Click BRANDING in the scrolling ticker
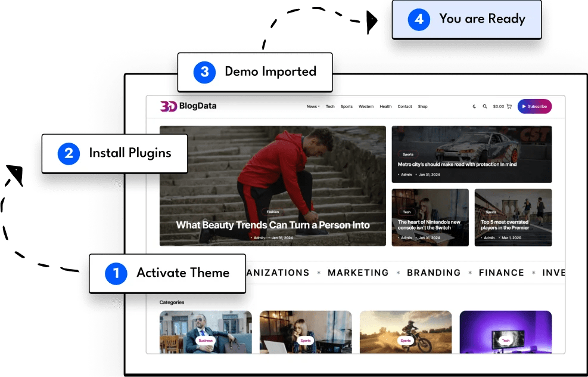 [x=434, y=273]
